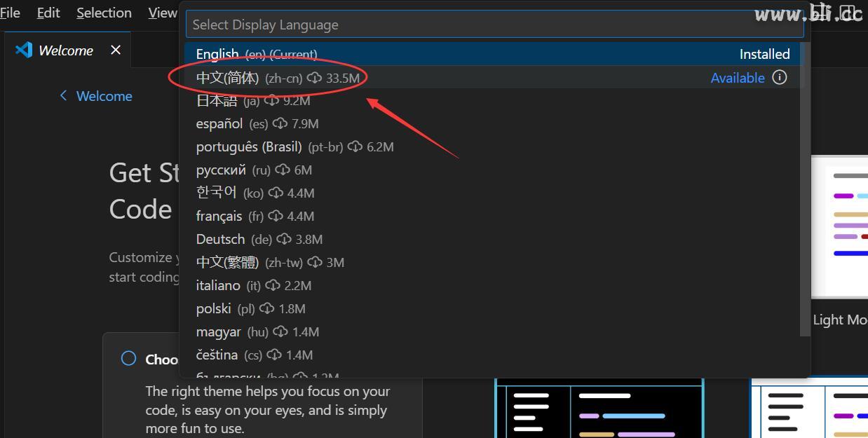Click the cloud icon next to français
This screenshot has height=438, width=868.
(x=276, y=216)
